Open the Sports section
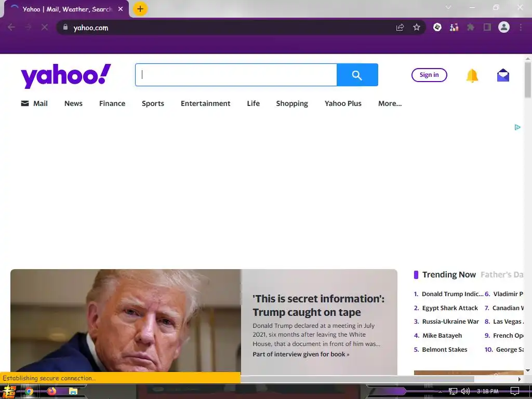Viewport: 532px width, 399px height. tap(153, 103)
